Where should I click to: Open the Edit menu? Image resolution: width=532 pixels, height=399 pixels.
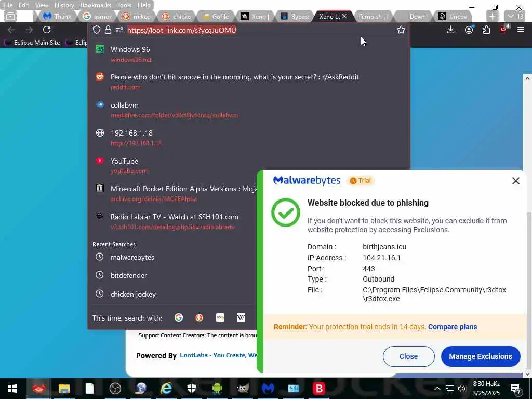pos(23,5)
